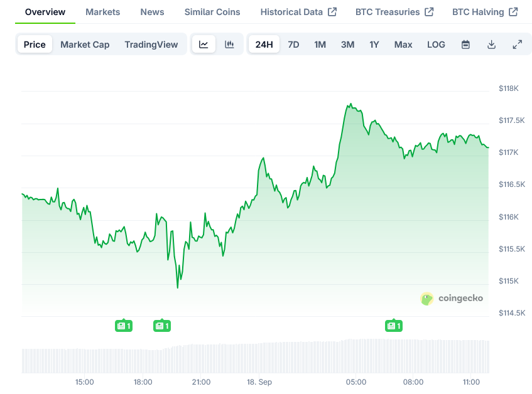
Task: Switch to the News tab
Action: (x=152, y=12)
